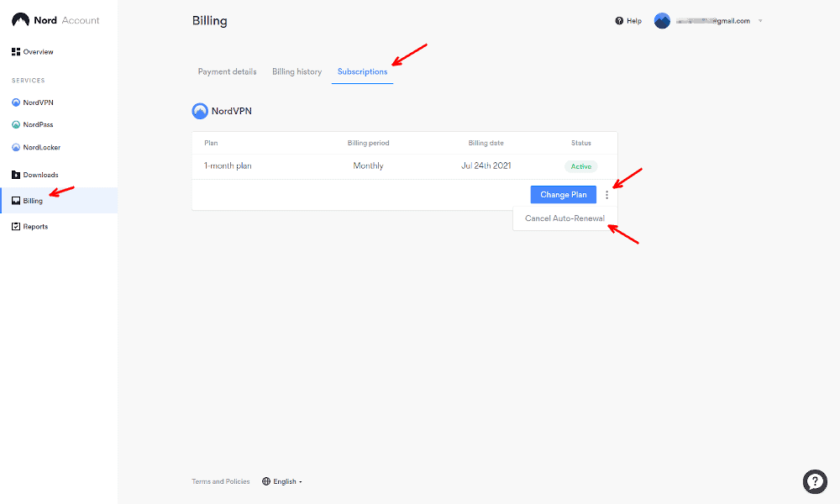Click the Monthly billing period value
The image size is (840, 504).
pos(368,166)
